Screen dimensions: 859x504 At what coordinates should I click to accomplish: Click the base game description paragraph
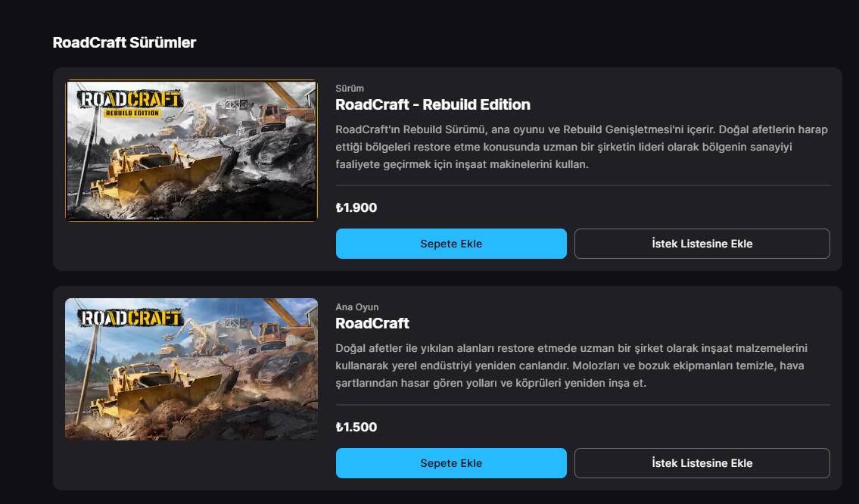[571, 366]
